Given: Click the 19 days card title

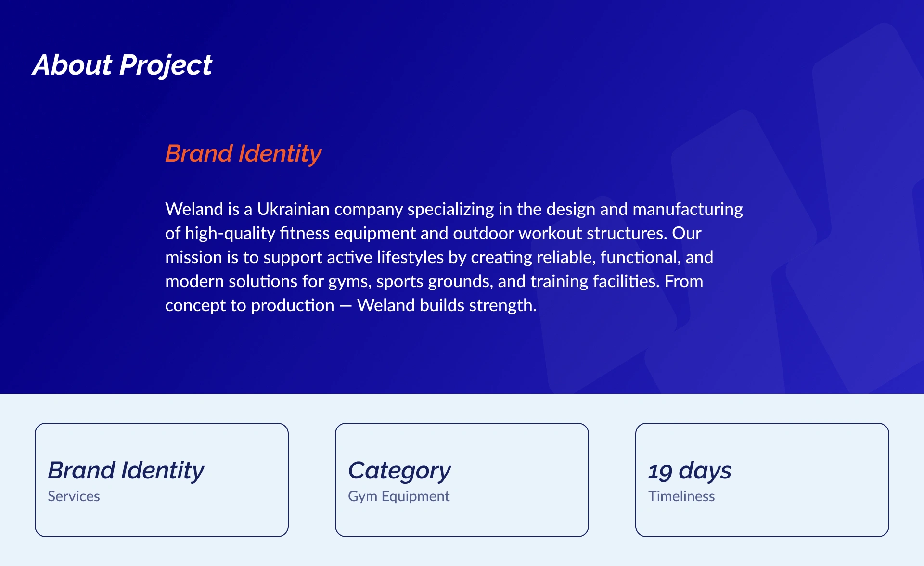Looking at the screenshot, I should click(689, 470).
